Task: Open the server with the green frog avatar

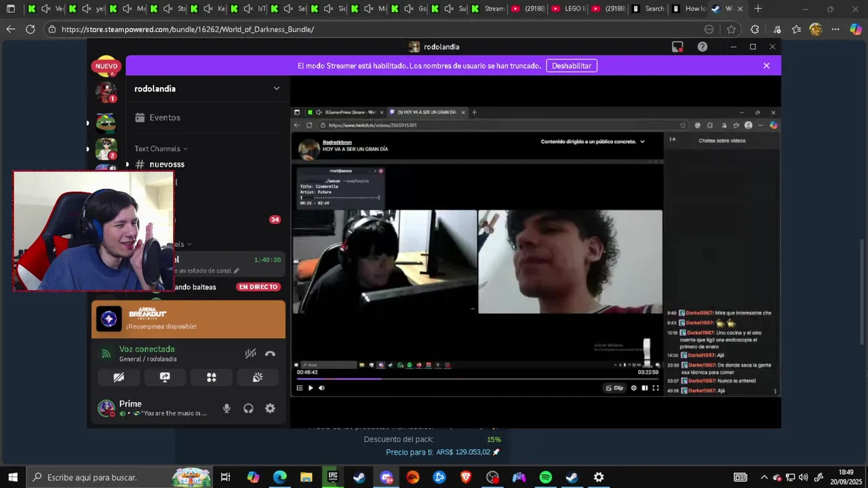Action: point(106,123)
